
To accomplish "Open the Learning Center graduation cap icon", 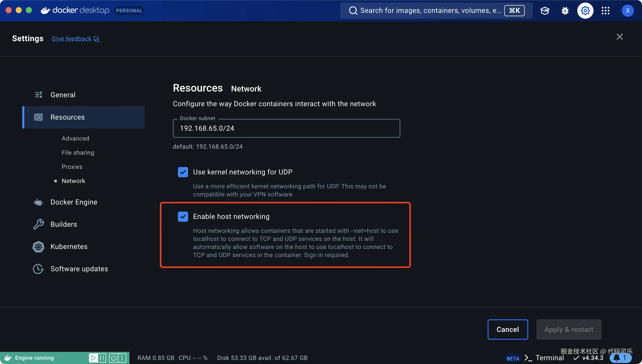I will coord(545,11).
